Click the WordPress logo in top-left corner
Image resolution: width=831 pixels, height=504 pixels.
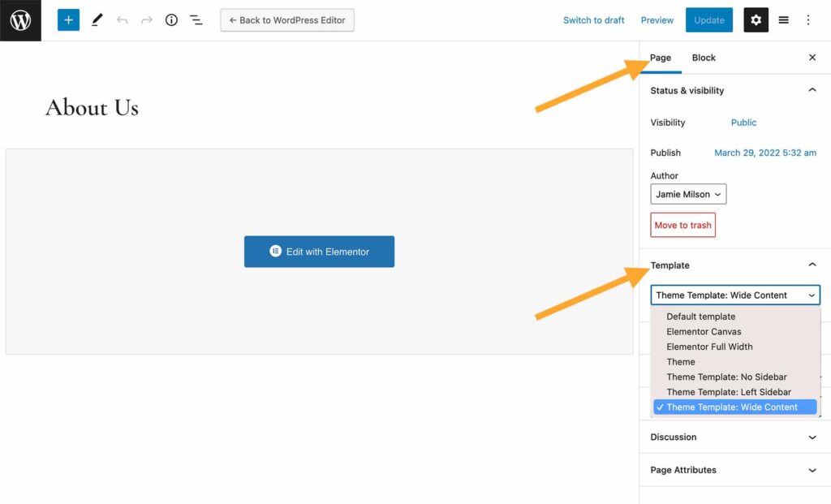(19, 19)
